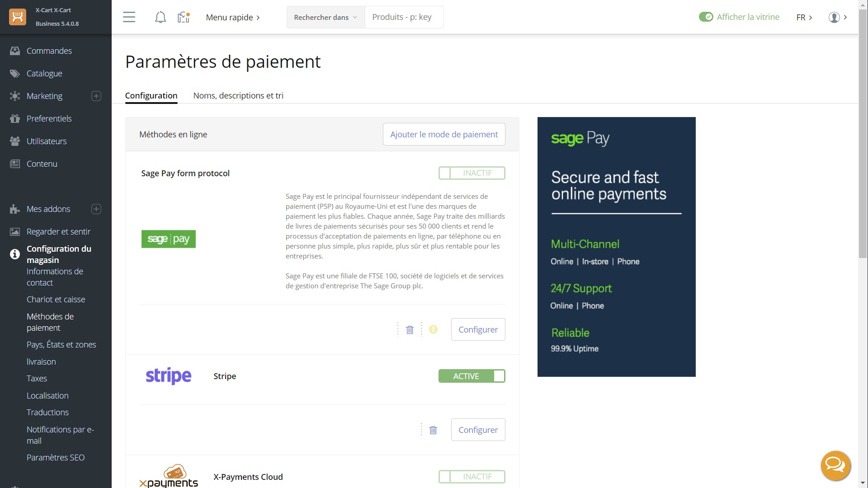
Task: Click the Catalogue tags icon
Action: click(x=15, y=73)
